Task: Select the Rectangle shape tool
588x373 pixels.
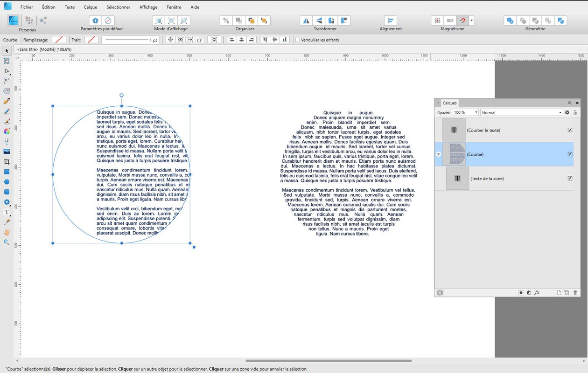Action: pos(7,172)
